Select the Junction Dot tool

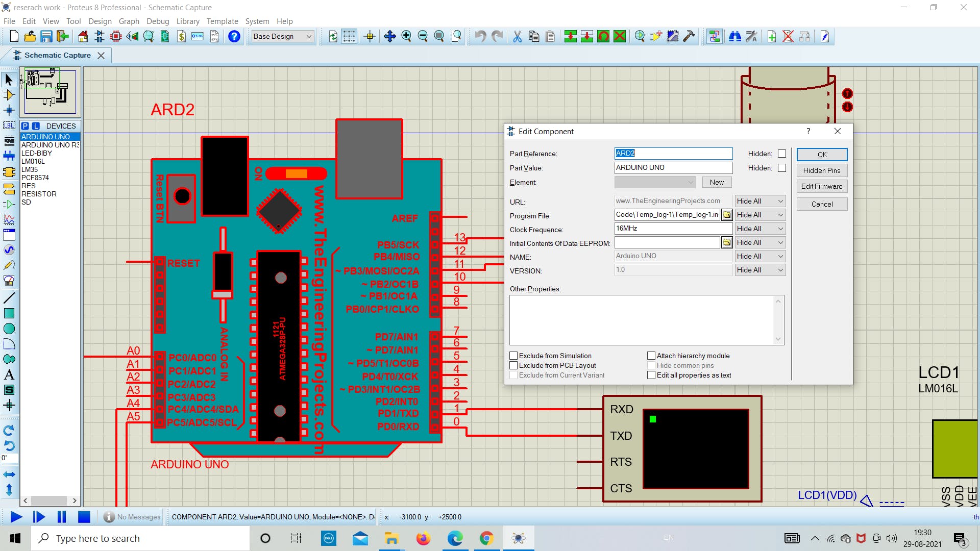coord(9,110)
